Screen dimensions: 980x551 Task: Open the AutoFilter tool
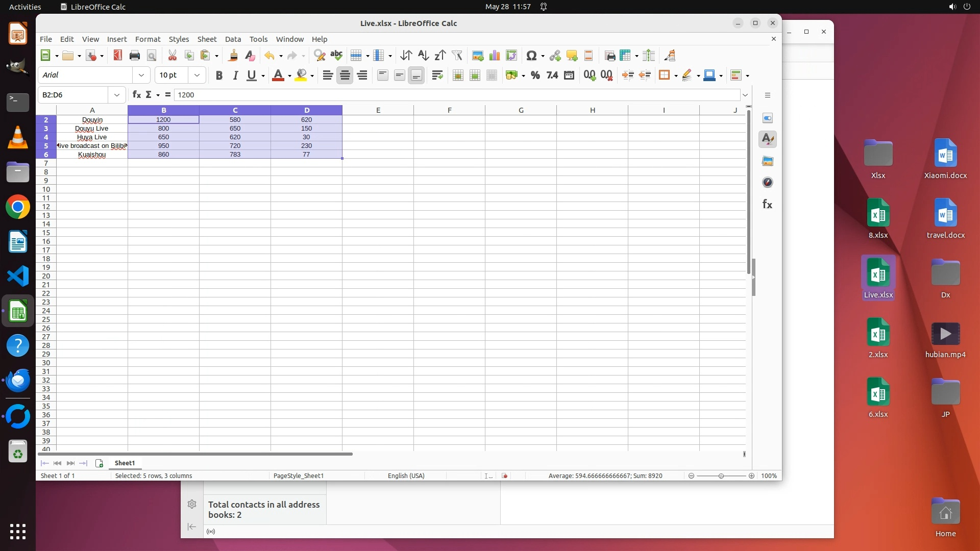click(x=457, y=56)
